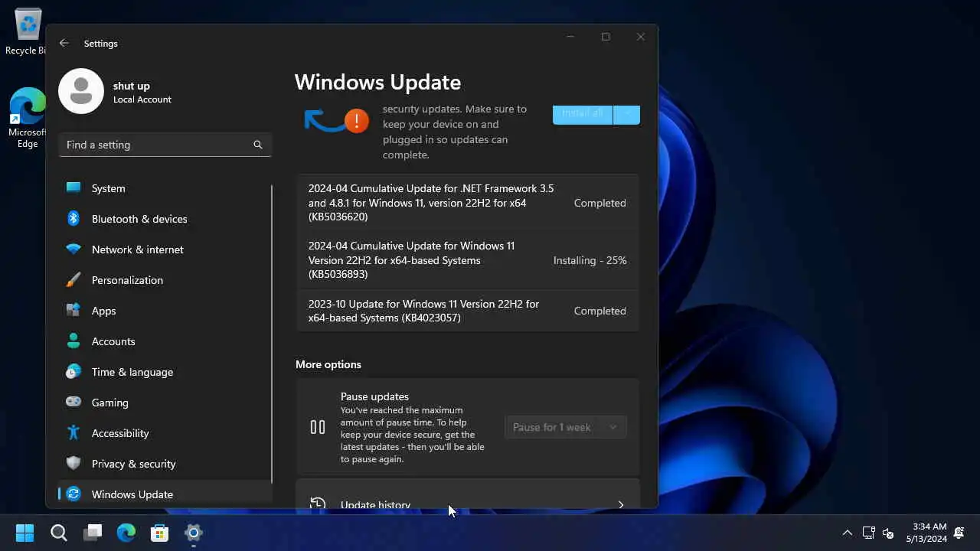Click the shut up account name
This screenshot has width=980, height=551.
pos(132,86)
